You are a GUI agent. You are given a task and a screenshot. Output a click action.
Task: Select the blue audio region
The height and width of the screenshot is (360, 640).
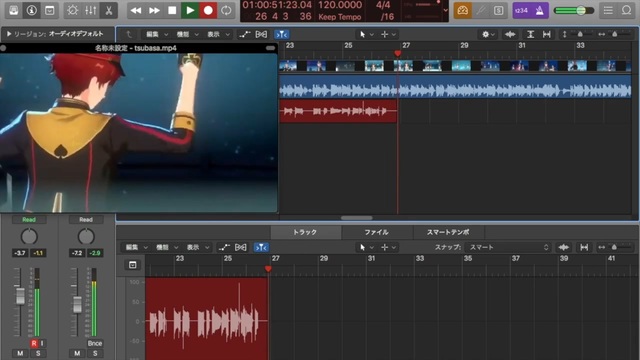(455, 87)
